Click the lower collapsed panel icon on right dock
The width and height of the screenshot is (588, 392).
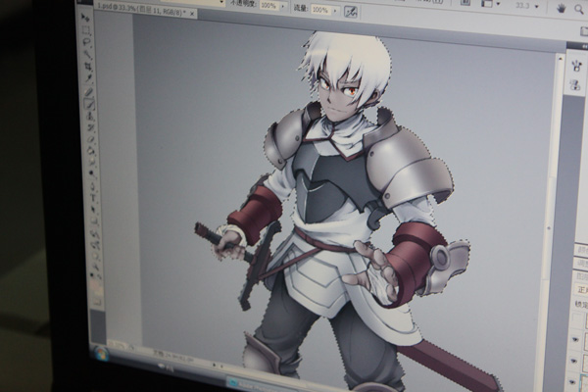pos(575,84)
